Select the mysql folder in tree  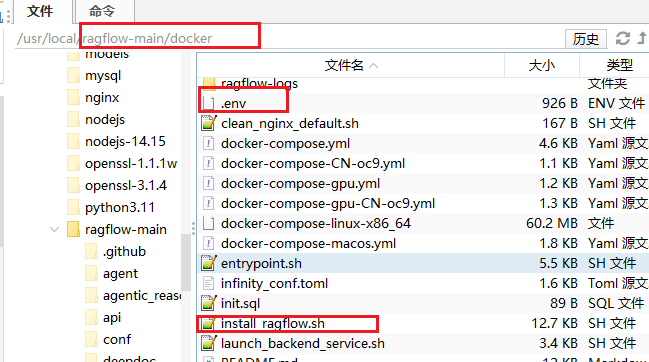click(x=103, y=76)
